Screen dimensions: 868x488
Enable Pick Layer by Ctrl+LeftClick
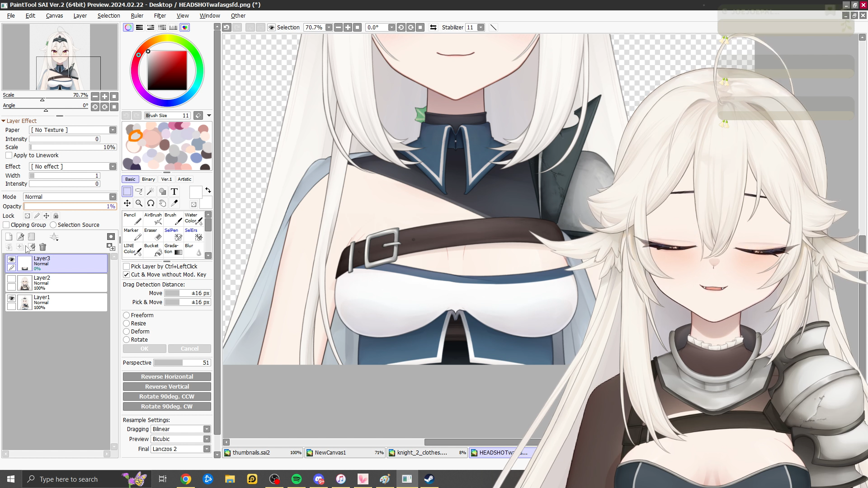[x=127, y=267]
